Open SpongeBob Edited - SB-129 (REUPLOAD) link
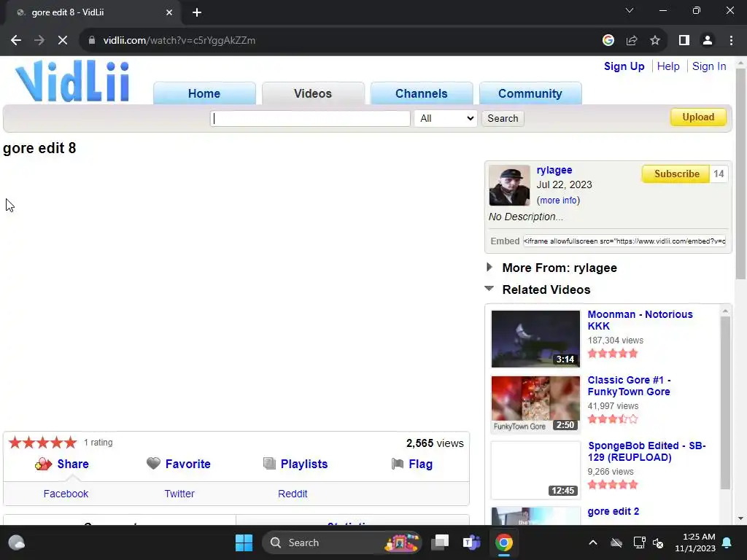Screen dimensions: 747x560 tap(646, 451)
